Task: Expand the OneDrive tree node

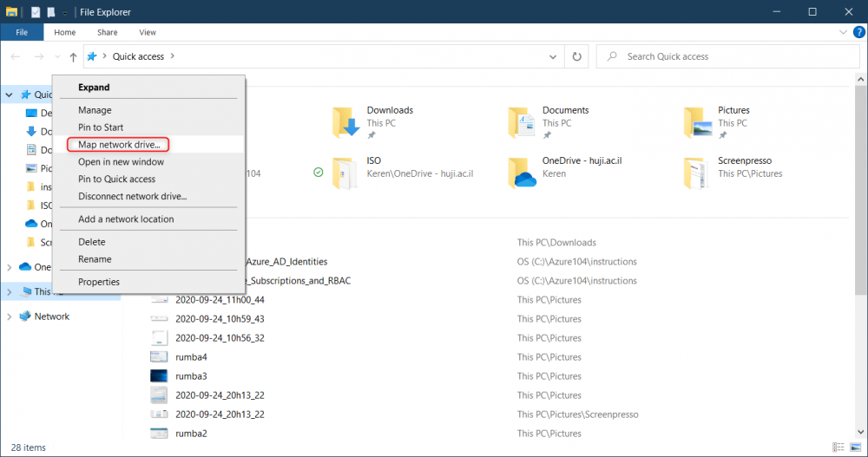Action: [9, 267]
